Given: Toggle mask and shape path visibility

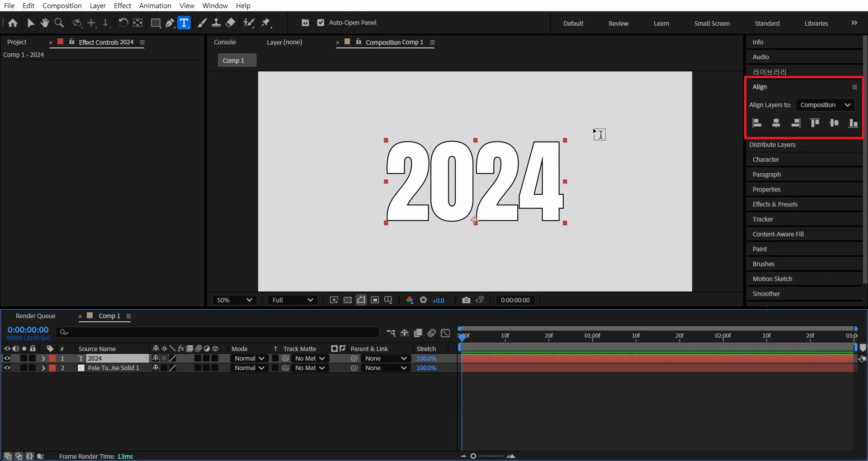Looking at the screenshot, I should 361,300.
